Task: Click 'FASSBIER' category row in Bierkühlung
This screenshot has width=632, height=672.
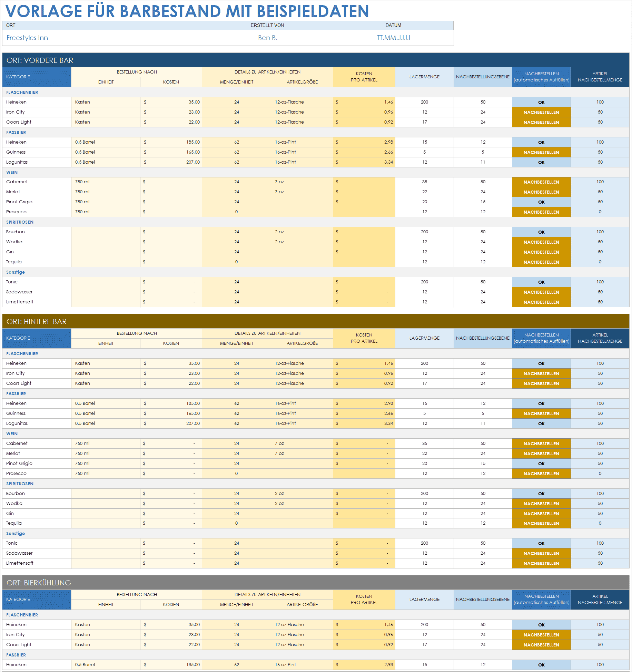Action: click(316, 655)
